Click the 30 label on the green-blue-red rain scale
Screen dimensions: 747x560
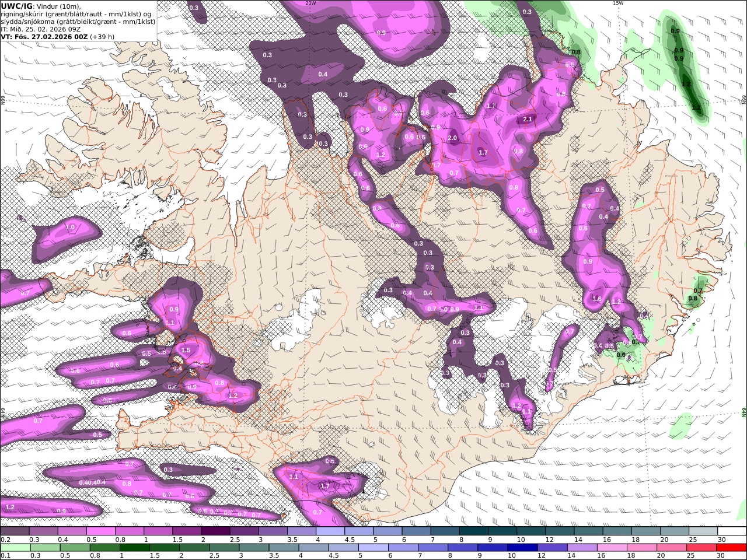click(720, 556)
